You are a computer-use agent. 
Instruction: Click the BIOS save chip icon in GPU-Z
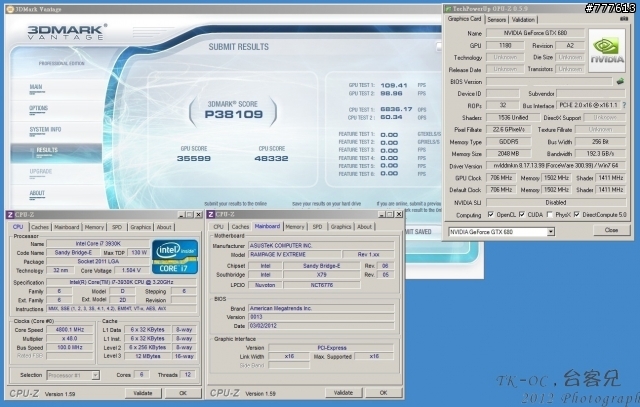(x=620, y=82)
